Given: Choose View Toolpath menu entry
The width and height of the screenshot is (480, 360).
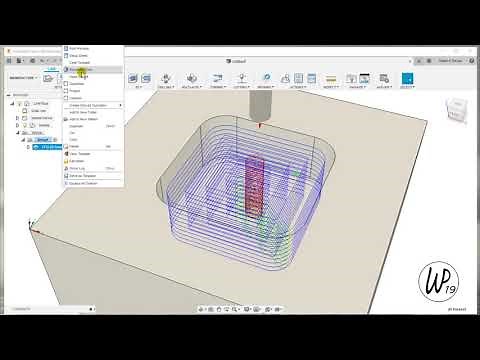Looking at the screenshot, I should pos(93,154).
